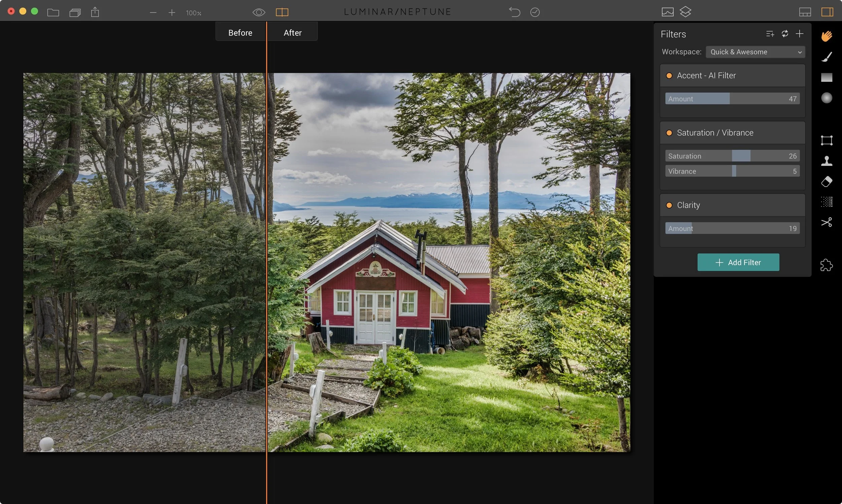Select the Eraser tool
Image resolution: width=842 pixels, height=504 pixels.
coord(827,182)
